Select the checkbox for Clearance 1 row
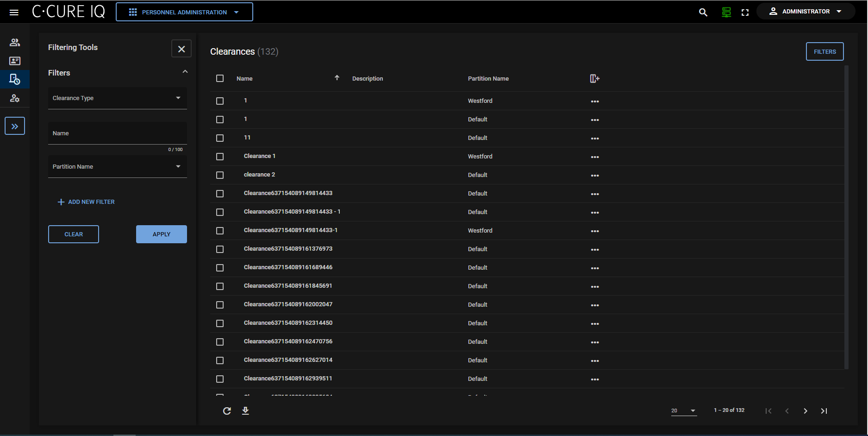 (x=220, y=157)
